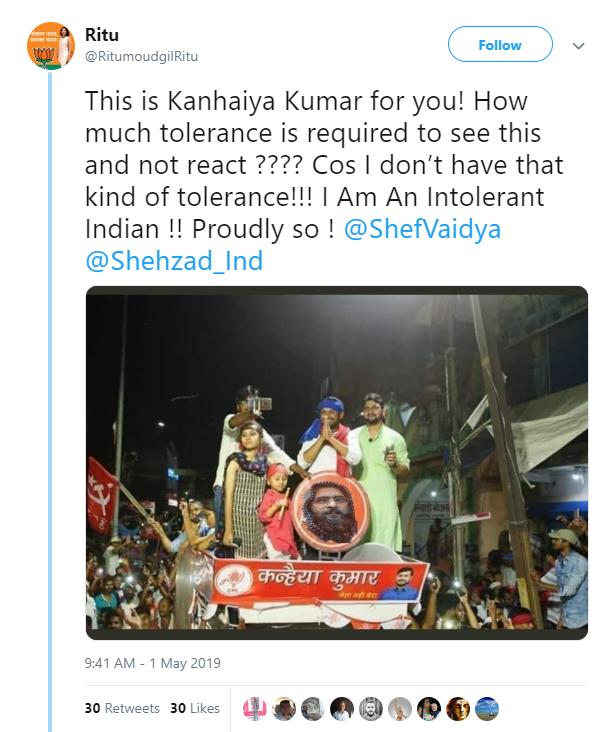Open the @RitumoudgilRitu handle

click(x=141, y=56)
